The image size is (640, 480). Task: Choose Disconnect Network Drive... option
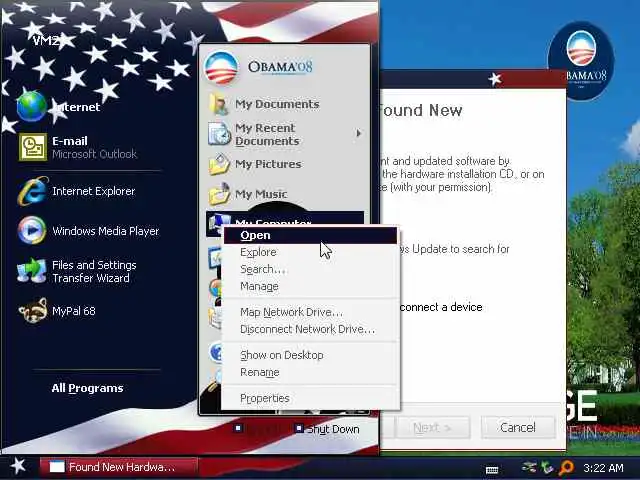tap(310, 329)
